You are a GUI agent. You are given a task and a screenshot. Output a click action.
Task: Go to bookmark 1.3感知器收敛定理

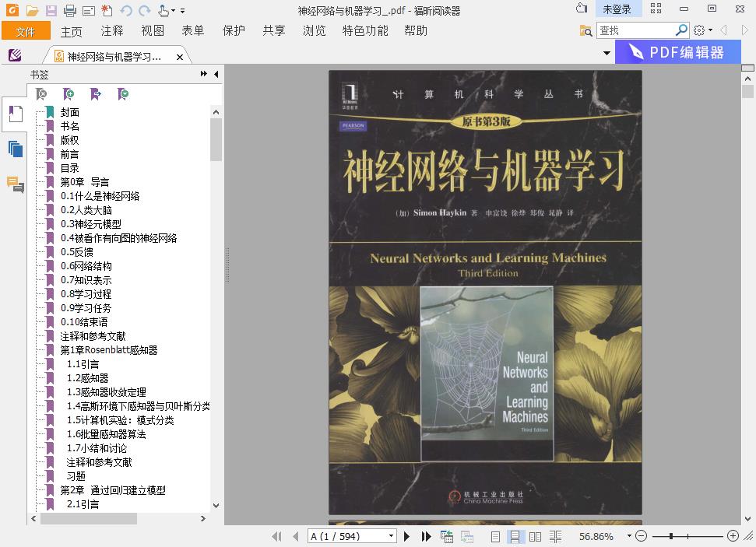[x=106, y=392]
